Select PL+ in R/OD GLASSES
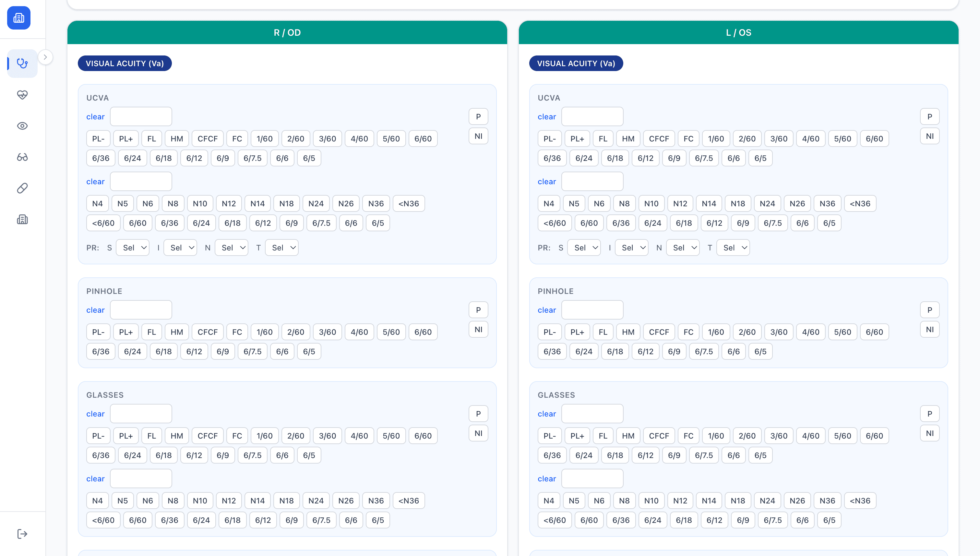The height and width of the screenshot is (556, 980). click(125, 436)
